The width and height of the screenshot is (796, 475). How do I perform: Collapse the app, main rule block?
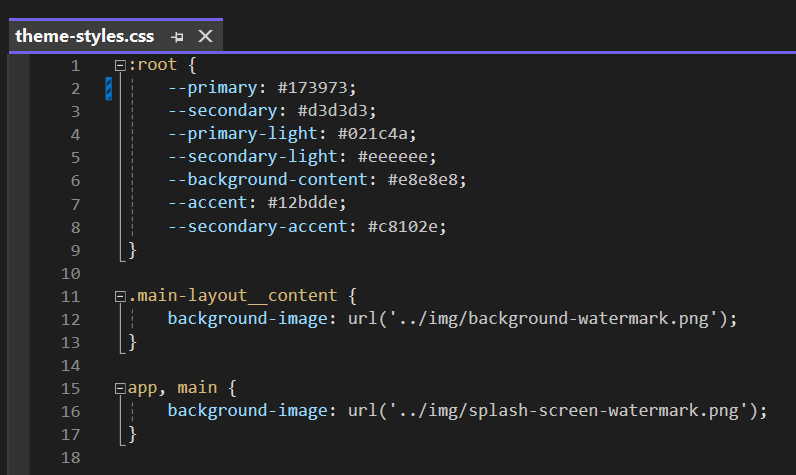tap(121, 388)
